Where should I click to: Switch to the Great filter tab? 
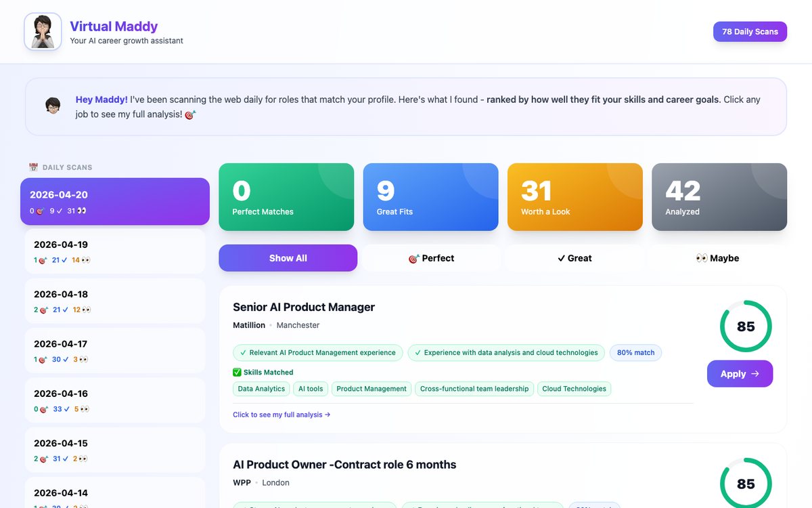574,258
